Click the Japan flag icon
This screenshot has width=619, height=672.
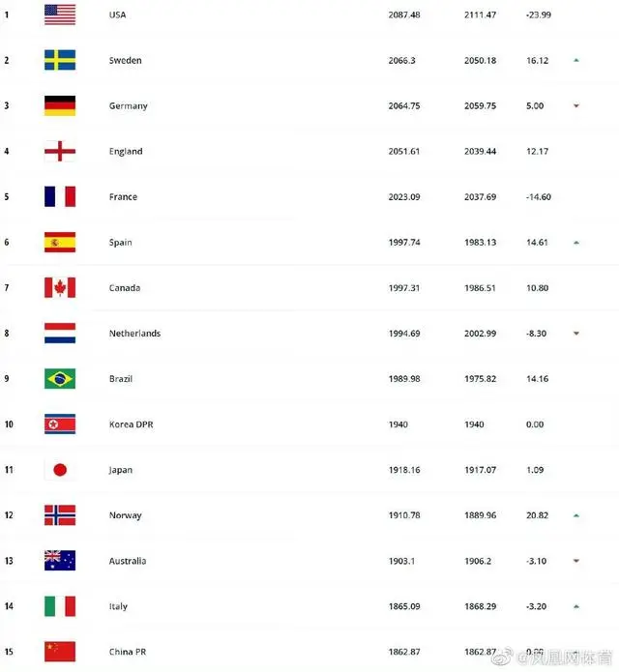point(59,470)
